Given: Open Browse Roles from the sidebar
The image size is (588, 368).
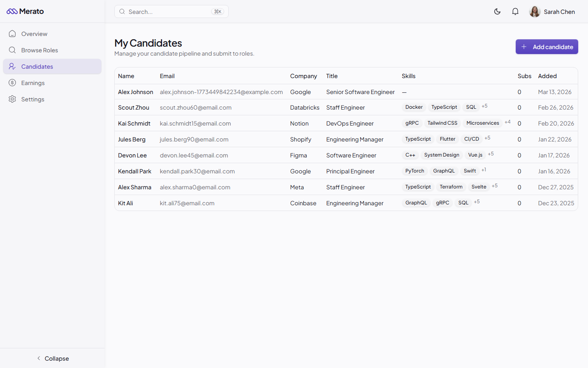Looking at the screenshot, I should coord(39,50).
